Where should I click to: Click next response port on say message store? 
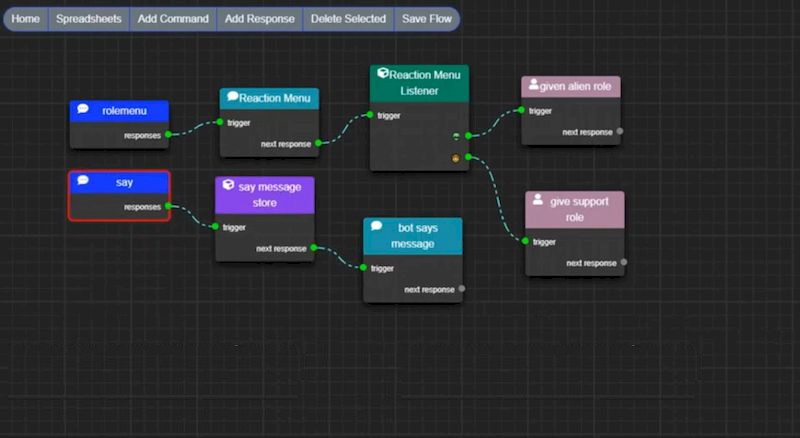pos(314,248)
